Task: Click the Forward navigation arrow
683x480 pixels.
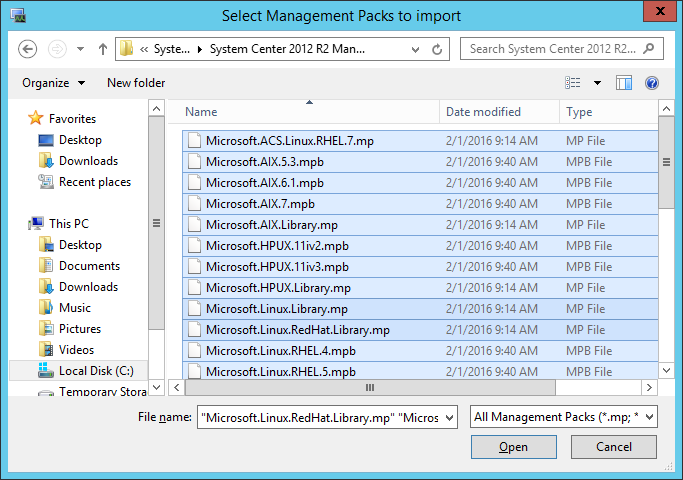Action: coord(57,49)
